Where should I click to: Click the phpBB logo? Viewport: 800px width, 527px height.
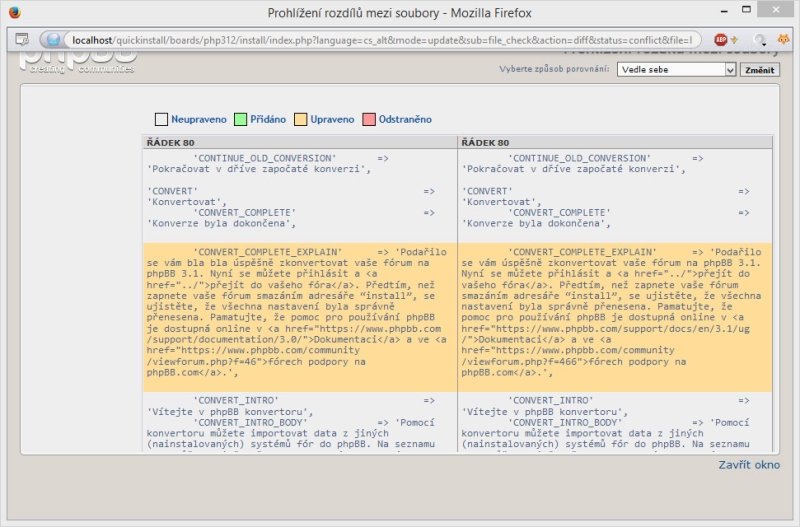[x=78, y=61]
